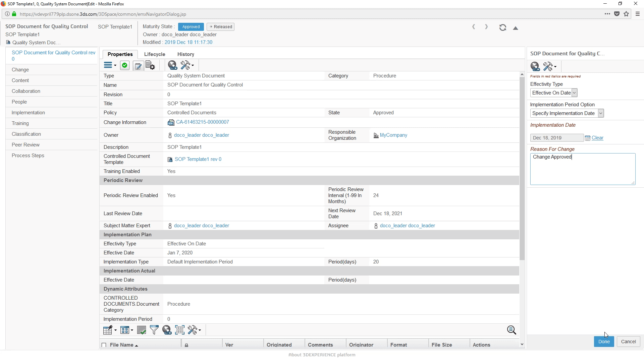The image size is (644, 362).
Task: Collapse header with up arrow
Action: [516, 28]
